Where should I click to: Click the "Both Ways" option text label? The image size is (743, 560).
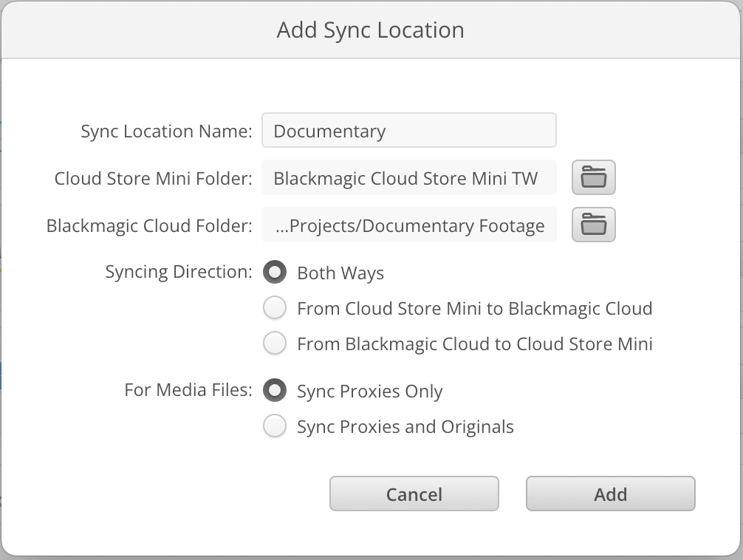[340, 273]
